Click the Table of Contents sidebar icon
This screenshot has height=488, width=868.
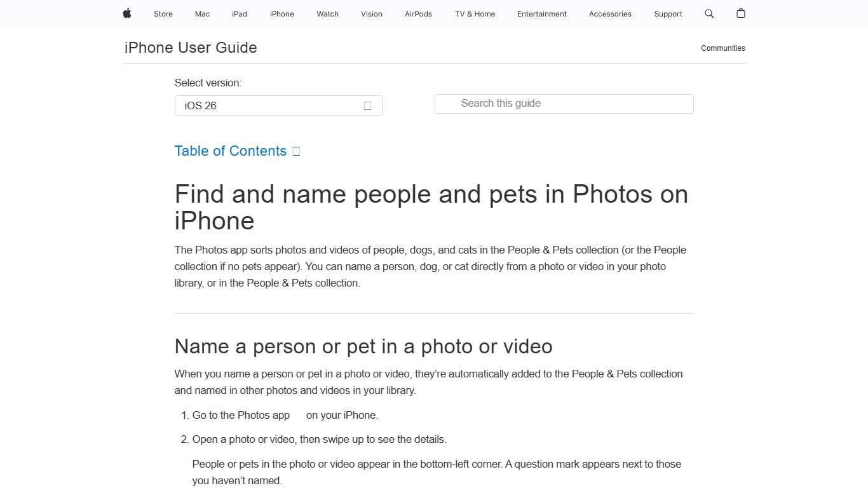(x=295, y=151)
